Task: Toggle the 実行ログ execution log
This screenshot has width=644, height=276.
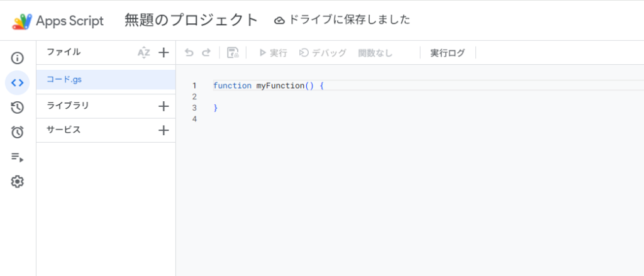Action: (447, 53)
